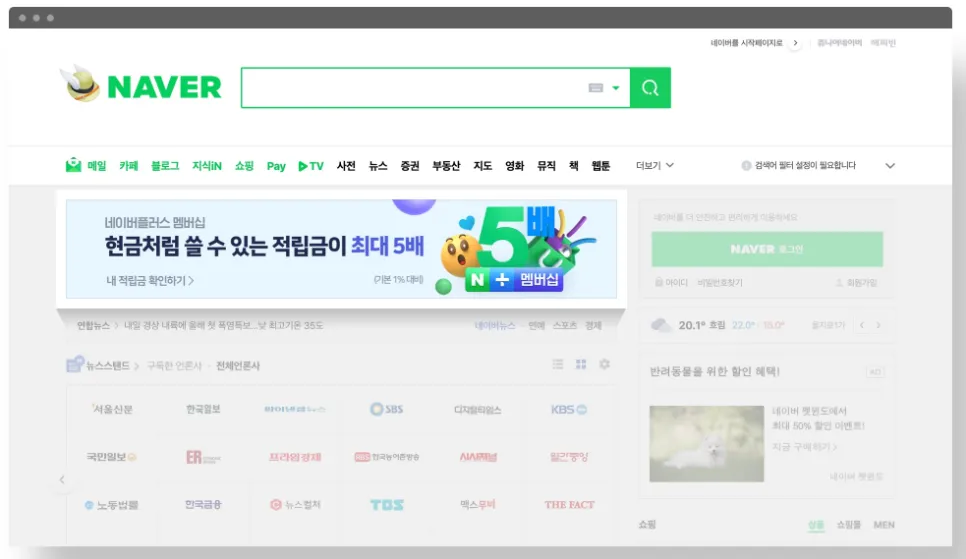Click the winged hat icon beside NAVER

tap(81, 83)
